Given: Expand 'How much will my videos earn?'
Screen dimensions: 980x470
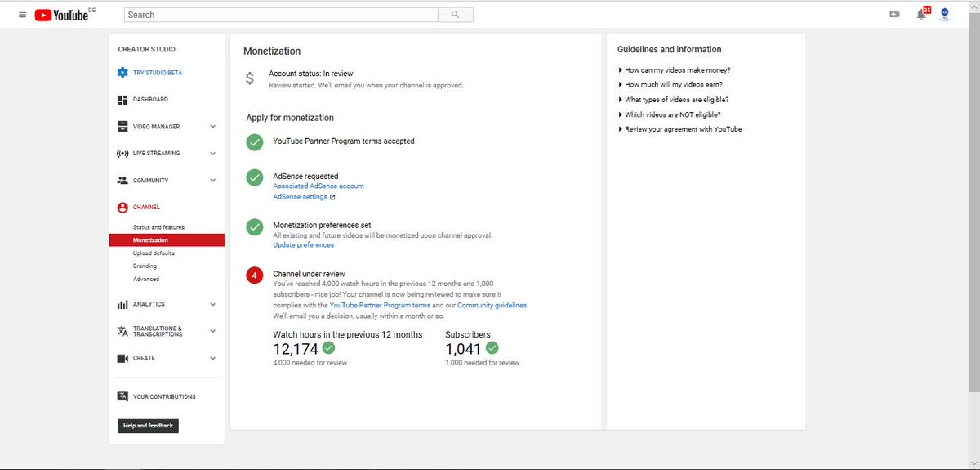Looking at the screenshot, I should (x=670, y=85).
